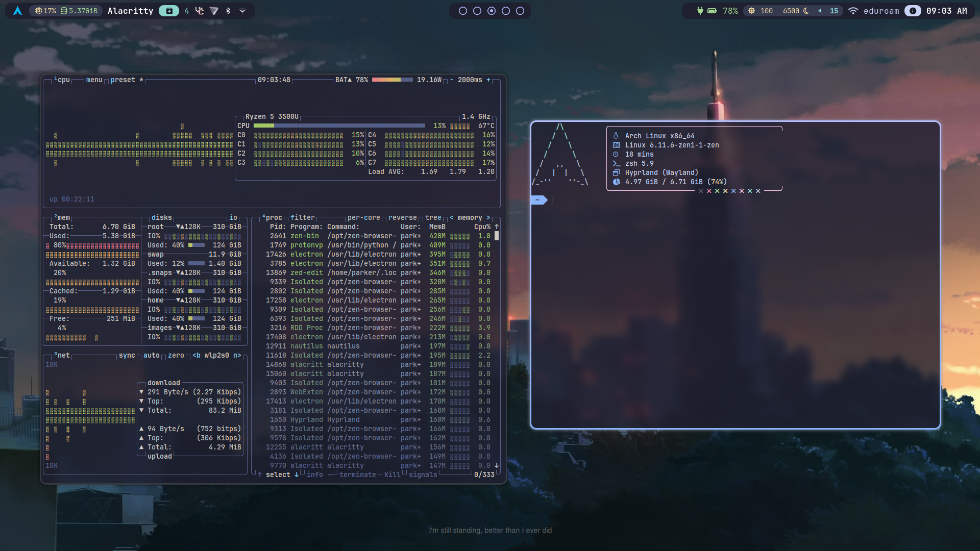This screenshot has height=551, width=980.
Task: Click the teal window-count pill icon
Action: click(x=169, y=11)
